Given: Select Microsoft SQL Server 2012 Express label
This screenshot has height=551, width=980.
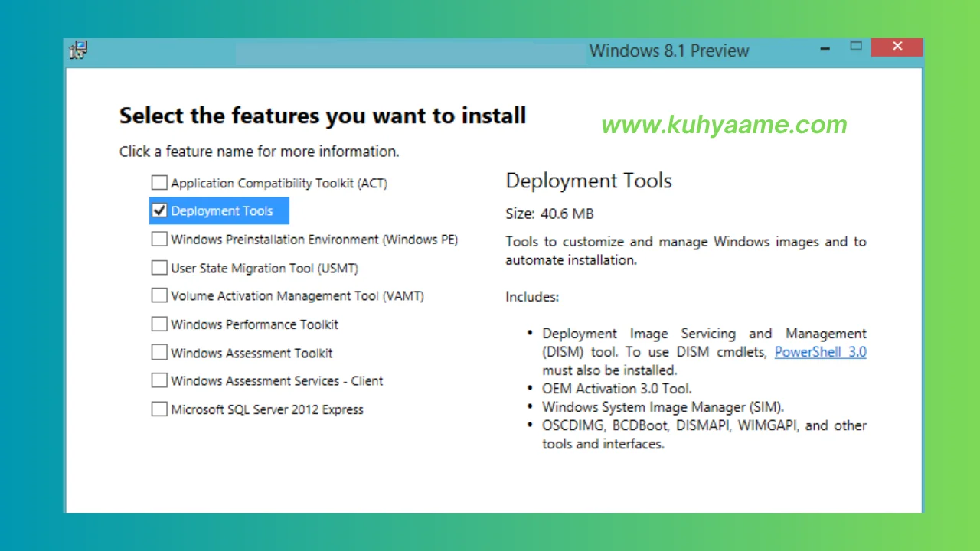Looking at the screenshot, I should [267, 409].
